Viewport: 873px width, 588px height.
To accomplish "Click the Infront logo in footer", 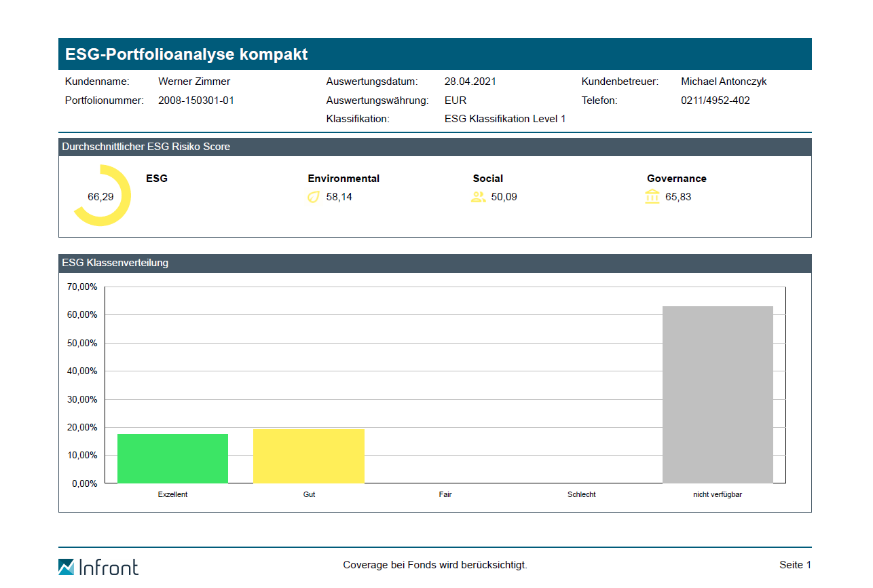I will click(98, 566).
